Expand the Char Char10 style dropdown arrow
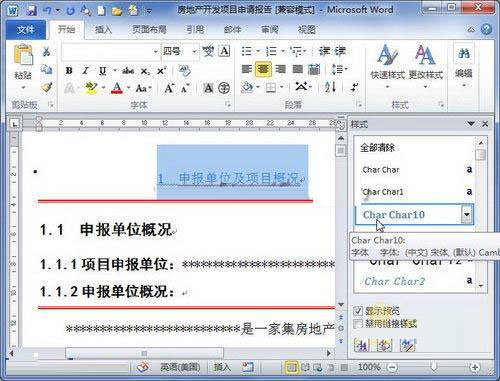 tap(467, 214)
